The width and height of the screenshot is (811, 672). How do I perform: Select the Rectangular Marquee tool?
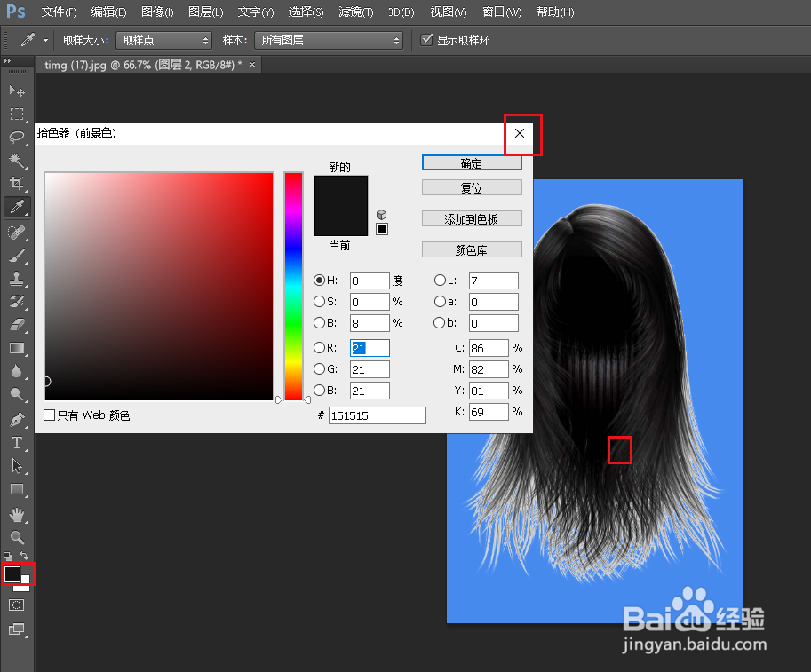[17, 114]
